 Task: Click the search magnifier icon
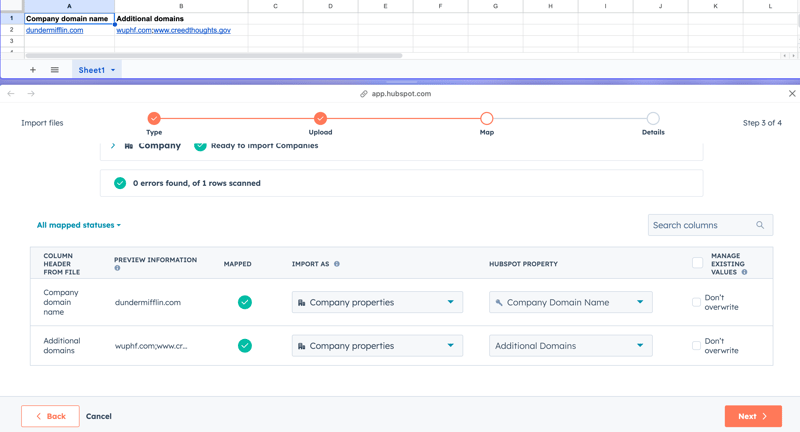point(760,225)
